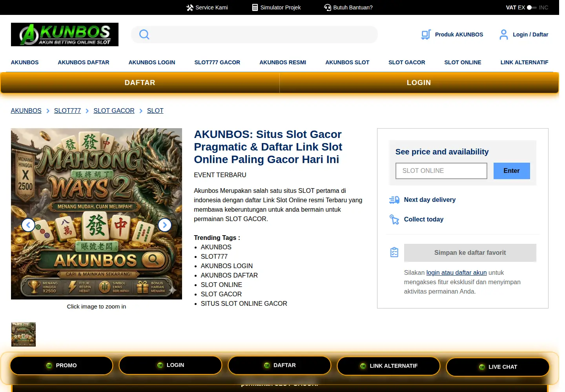The width and height of the screenshot is (565, 392).
Task: Click the blue Enter button
Action: (512, 171)
